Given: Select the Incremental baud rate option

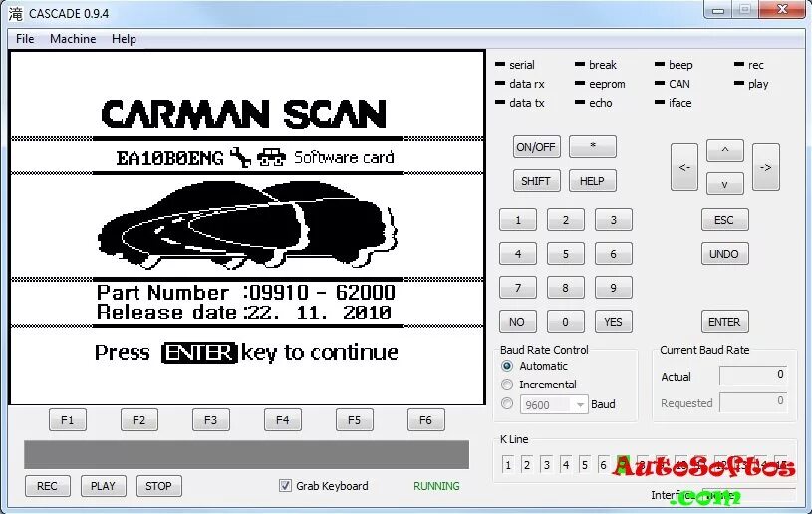Looking at the screenshot, I should click(x=507, y=385).
